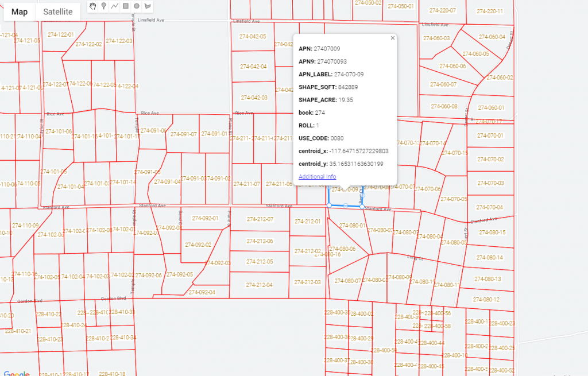
Task: Select parcel 274-092-01
Action: pos(205,218)
